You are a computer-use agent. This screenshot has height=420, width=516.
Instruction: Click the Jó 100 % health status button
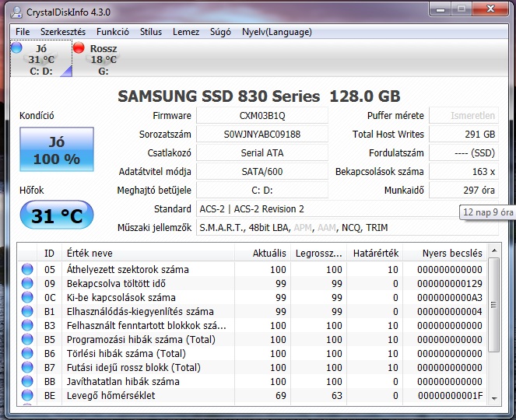point(57,149)
